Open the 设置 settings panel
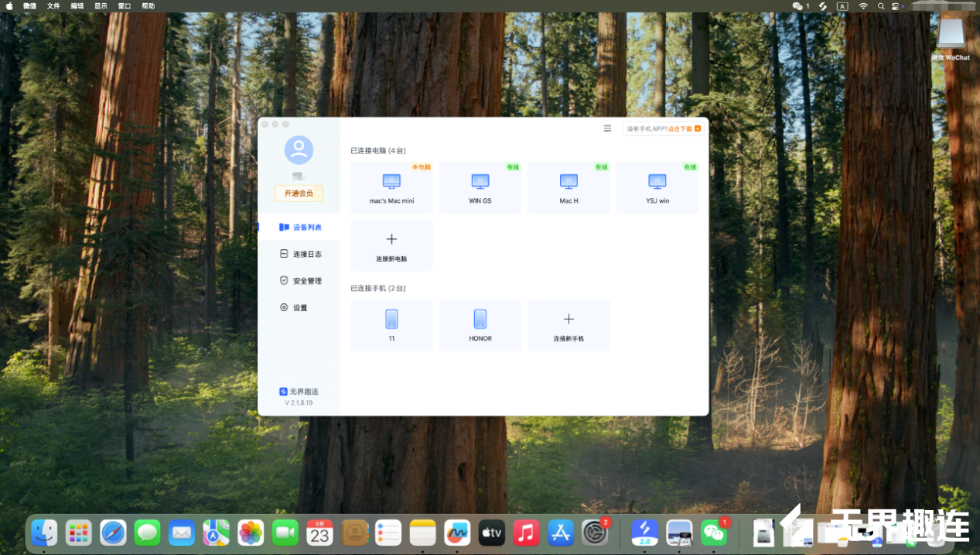 [299, 307]
